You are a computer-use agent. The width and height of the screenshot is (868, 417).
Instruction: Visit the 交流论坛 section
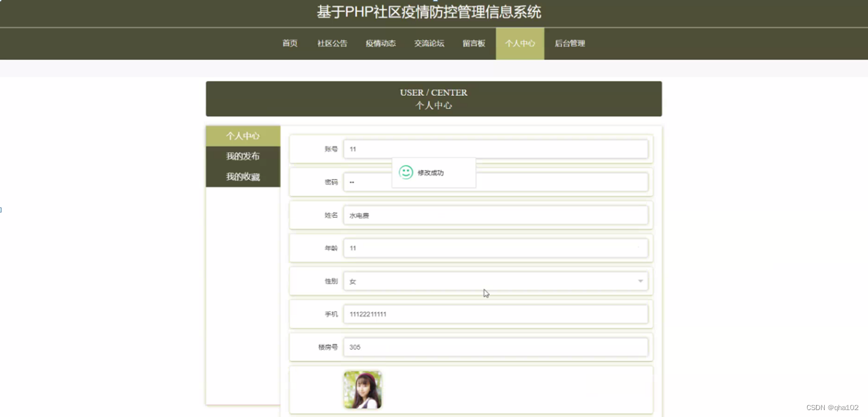[x=429, y=44]
